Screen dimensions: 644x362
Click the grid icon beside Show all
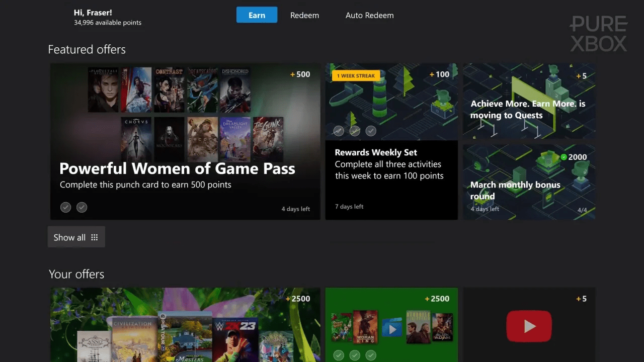coord(95,237)
